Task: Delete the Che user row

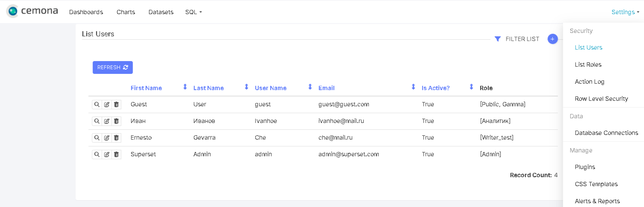Action: click(117, 138)
